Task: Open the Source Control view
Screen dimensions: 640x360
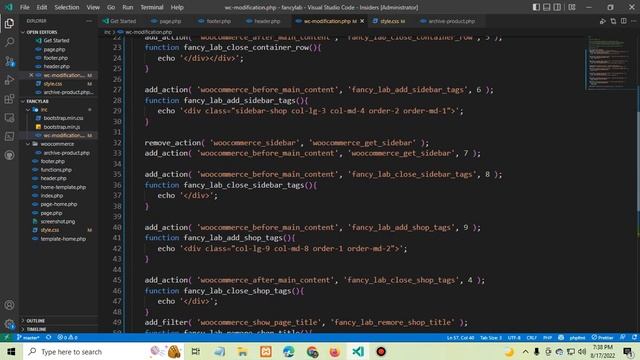Action: tap(9, 61)
